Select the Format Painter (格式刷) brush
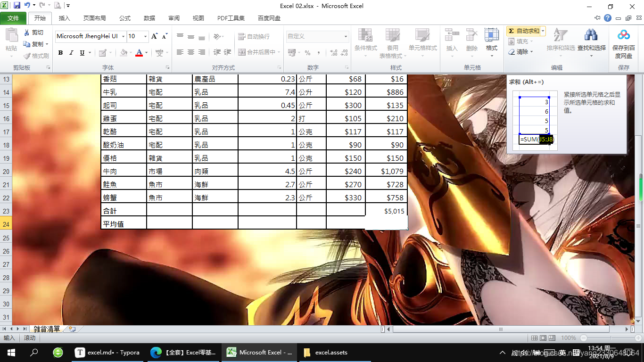The width and height of the screenshot is (644, 362). point(36,56)
